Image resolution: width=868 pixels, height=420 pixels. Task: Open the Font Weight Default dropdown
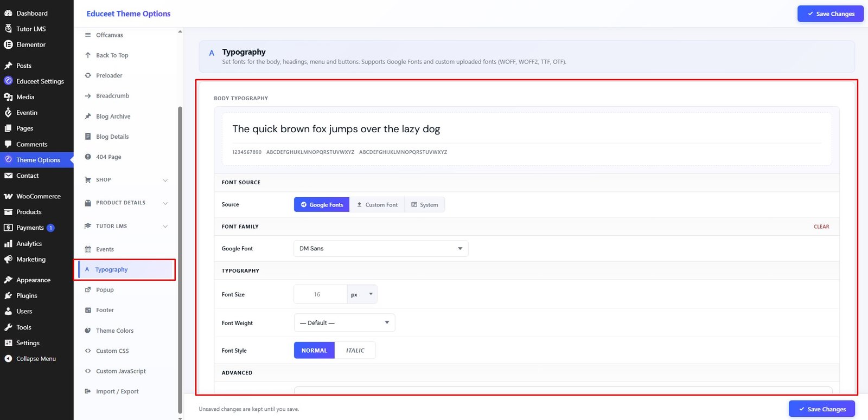point(344,322)
